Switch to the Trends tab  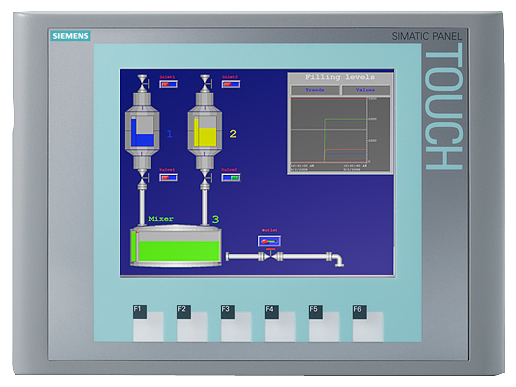[x=315, y=90]
